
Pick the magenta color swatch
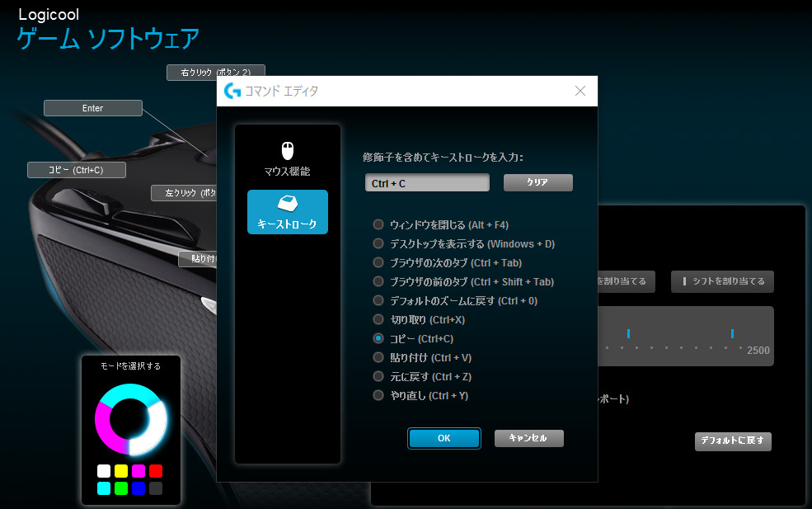point(138,471)
